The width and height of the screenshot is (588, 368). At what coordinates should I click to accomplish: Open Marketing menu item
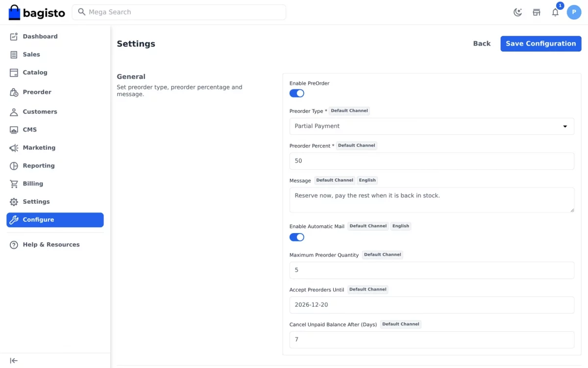[x=39, y=148]
